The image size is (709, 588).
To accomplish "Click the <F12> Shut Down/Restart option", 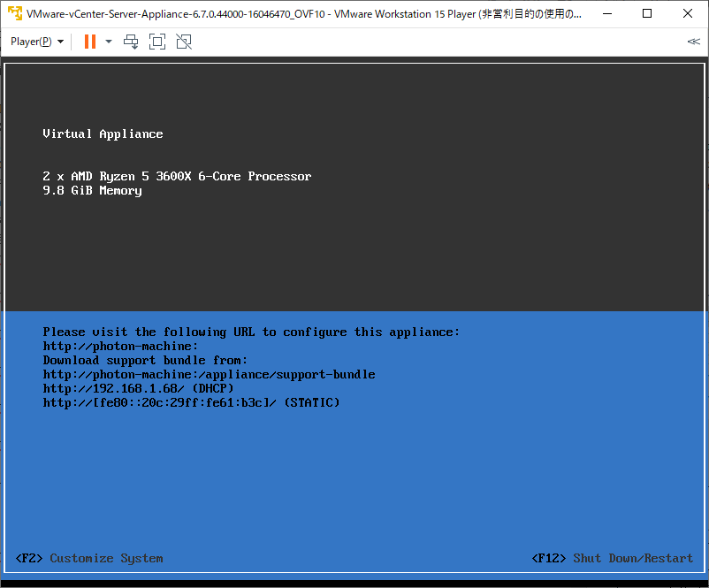I will click(613, 559).
